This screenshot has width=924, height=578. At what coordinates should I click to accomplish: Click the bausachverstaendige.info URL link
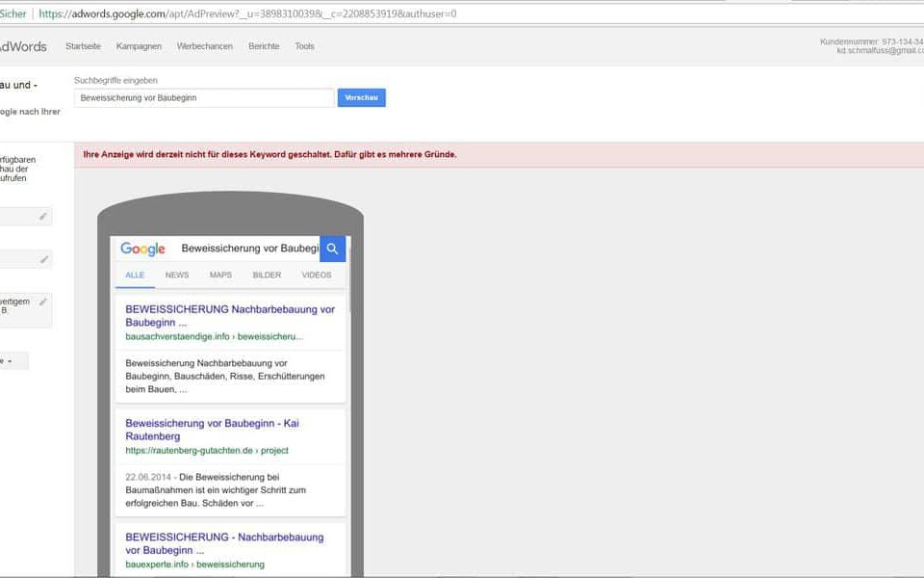tap(214, 336)
